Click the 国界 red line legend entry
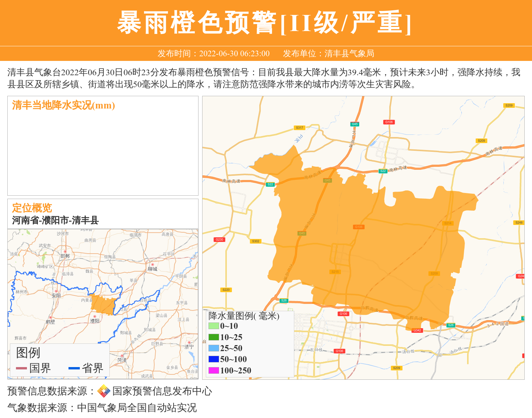The image size is (532, 418). (33, 368)
